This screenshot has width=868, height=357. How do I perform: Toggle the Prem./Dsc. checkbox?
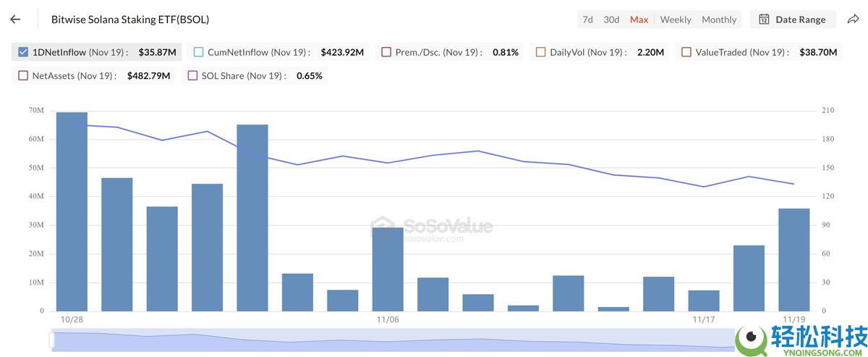pyautogui.click(x=386, y=52)
